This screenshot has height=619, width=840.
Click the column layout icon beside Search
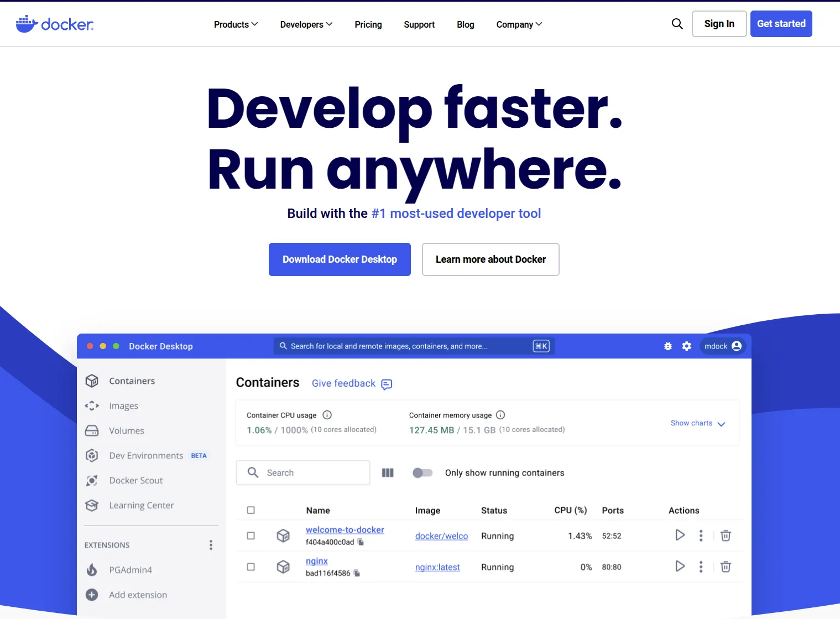click(x=388, y=472)
